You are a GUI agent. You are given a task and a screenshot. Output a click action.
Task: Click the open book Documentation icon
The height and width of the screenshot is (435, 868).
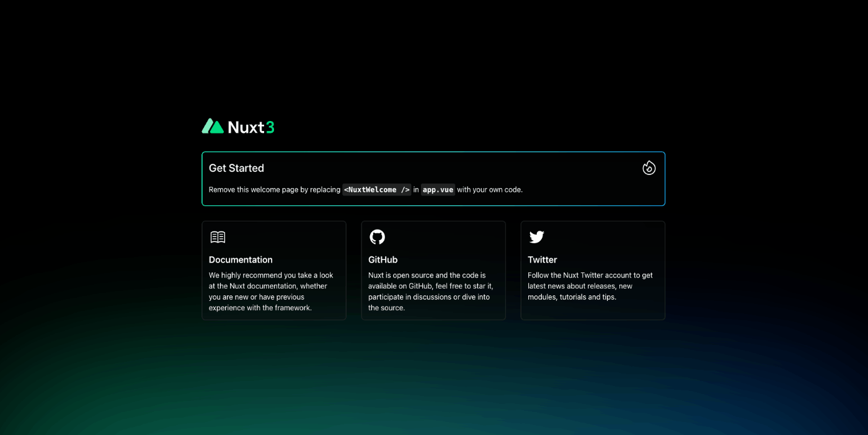[x=218, y=237]
